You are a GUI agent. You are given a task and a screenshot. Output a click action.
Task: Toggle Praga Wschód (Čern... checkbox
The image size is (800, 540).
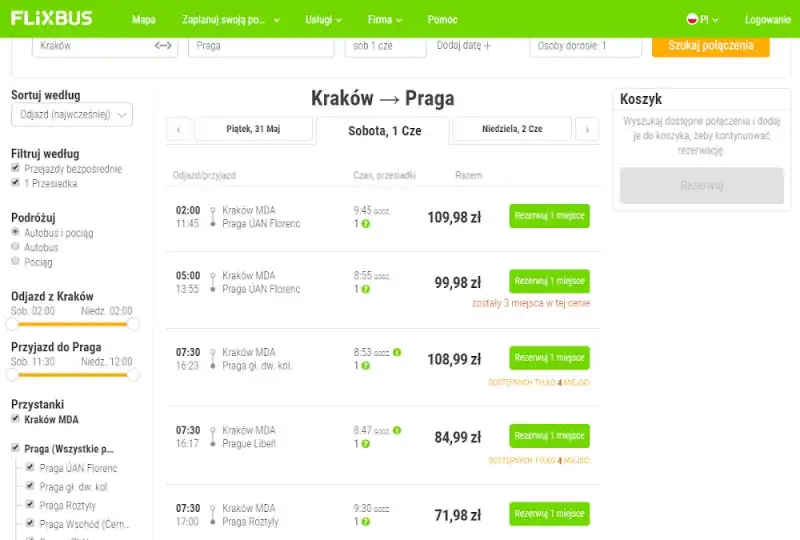30,523
